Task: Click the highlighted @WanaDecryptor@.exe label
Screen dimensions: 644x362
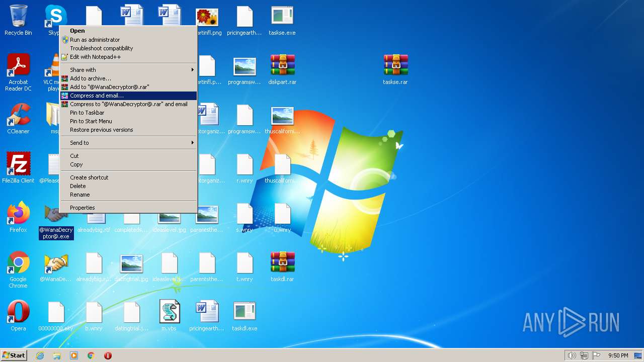Action: [x=56, y=233]
